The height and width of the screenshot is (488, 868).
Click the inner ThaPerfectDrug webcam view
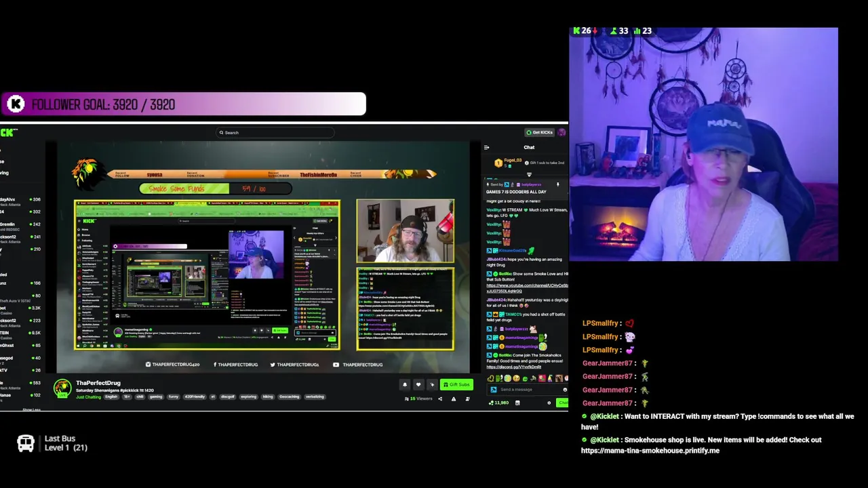pos(406,230)
